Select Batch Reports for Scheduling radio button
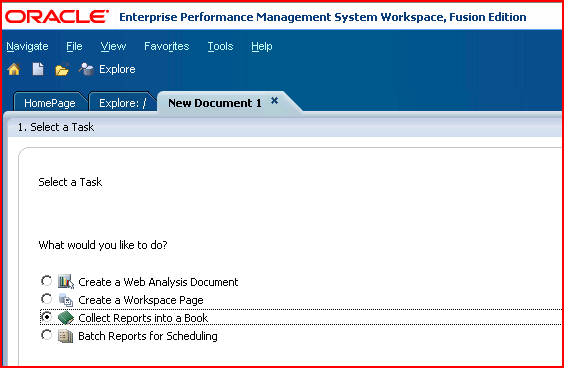Viewport: 564px width, 368px height. (46, 335)
